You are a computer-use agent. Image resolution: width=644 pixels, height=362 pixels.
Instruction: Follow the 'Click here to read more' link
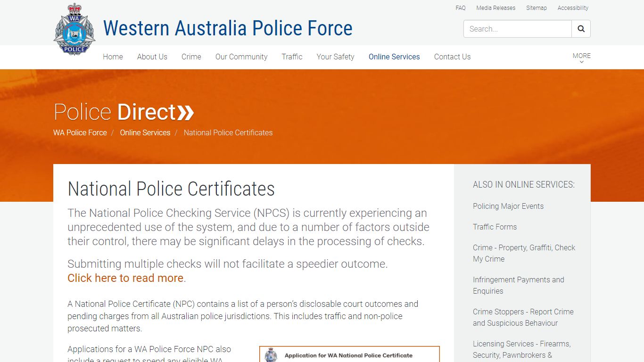125,278
